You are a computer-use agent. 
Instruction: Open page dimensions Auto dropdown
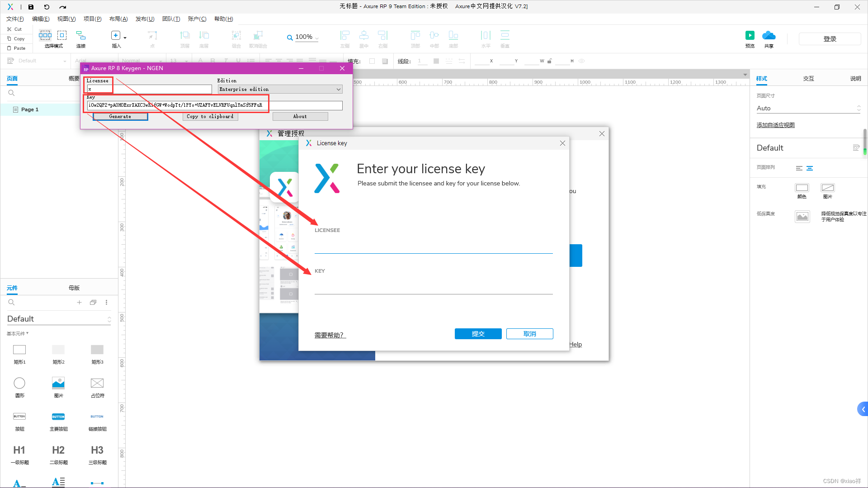tap(808, 109)
